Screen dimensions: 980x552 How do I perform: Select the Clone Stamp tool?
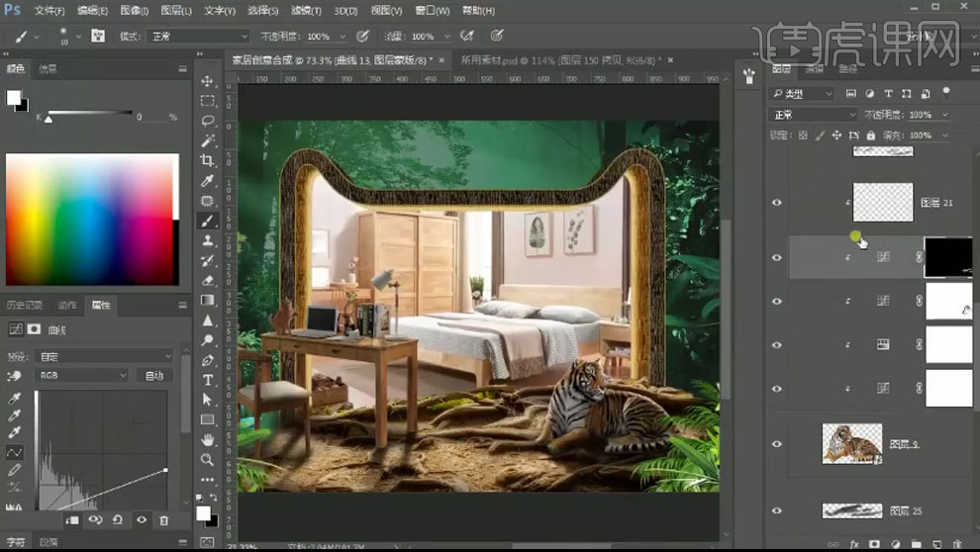point(207,240)
